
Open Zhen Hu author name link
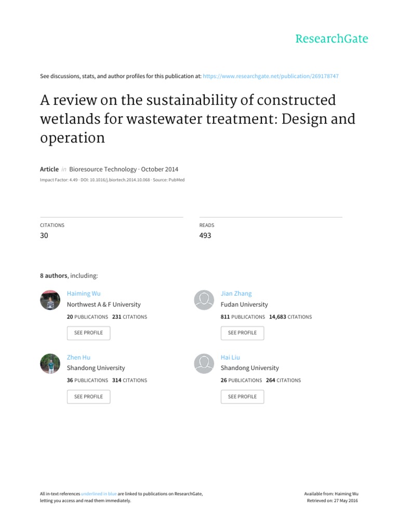[77, 357]
